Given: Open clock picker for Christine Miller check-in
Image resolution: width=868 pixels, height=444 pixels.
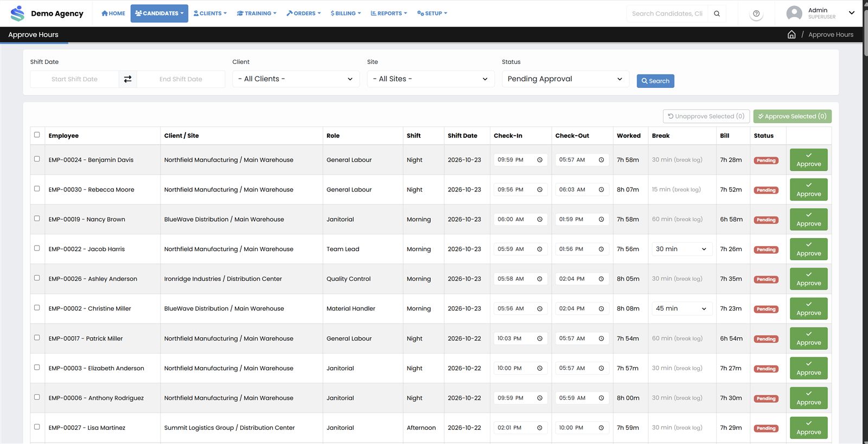Looking at the screenshot, I should pos(540,309).
